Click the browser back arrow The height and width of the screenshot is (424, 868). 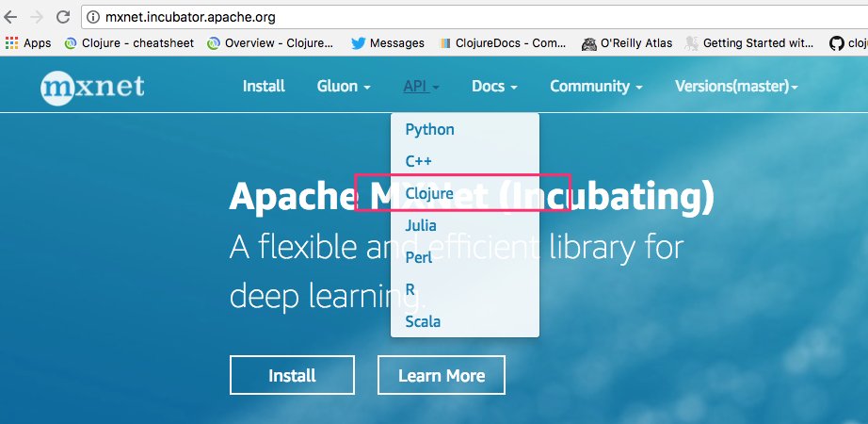[x=10, y=17]
